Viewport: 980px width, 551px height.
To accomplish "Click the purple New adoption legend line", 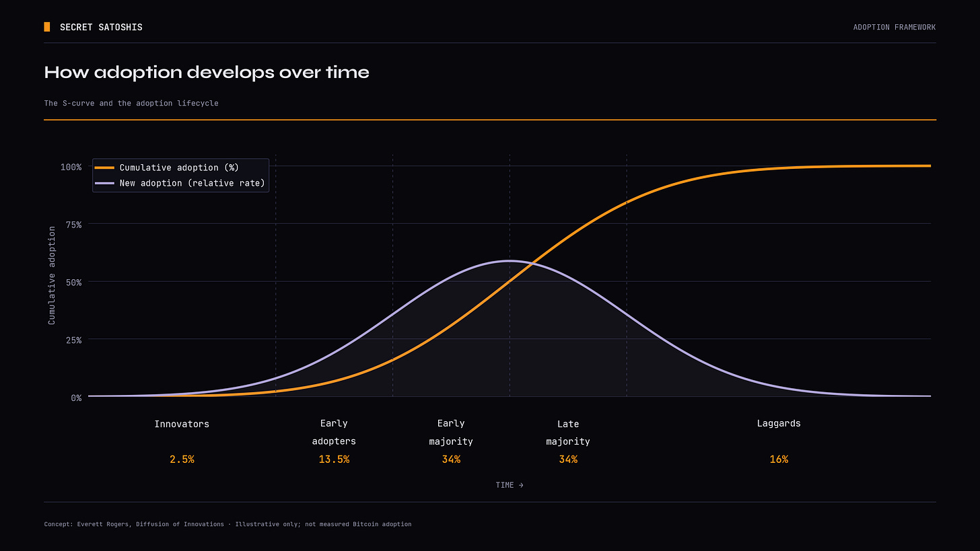I will click(x=104, y=183).
